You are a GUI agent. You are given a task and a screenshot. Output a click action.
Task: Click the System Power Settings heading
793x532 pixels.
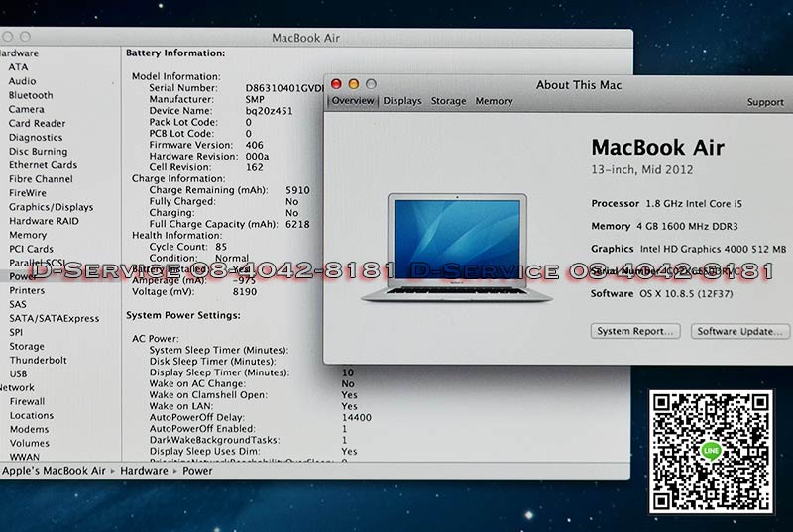point(183,315)
